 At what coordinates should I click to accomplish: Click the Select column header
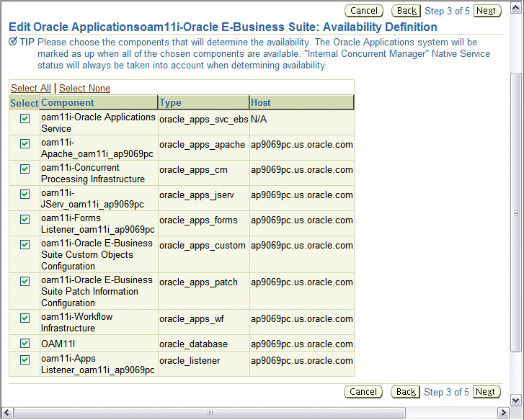tap(25, 103)
